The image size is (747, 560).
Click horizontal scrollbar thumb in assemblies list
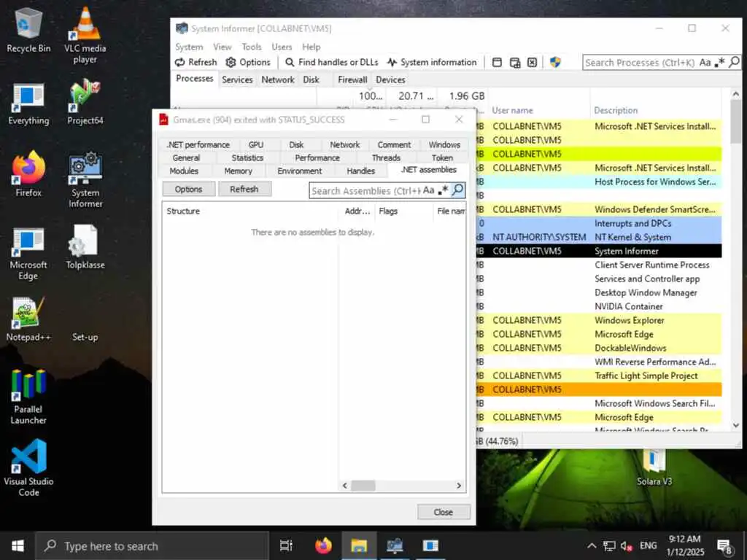click(363, 486)
